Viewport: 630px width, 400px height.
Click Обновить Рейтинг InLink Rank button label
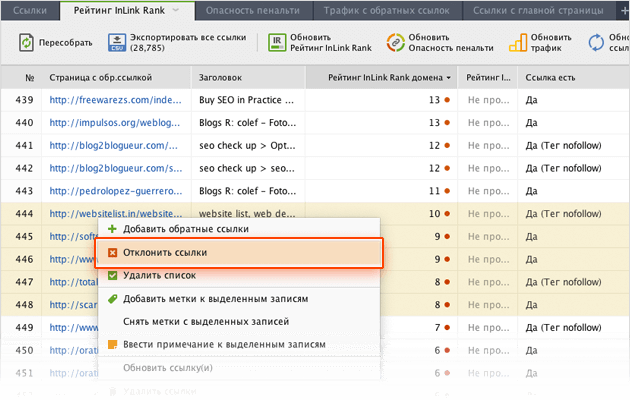coord(331,43)
